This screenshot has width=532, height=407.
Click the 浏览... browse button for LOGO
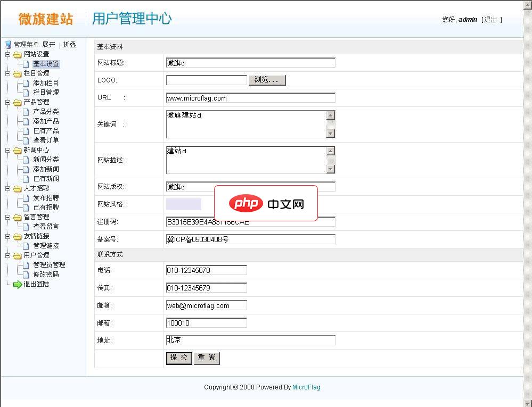pos(267,80)
